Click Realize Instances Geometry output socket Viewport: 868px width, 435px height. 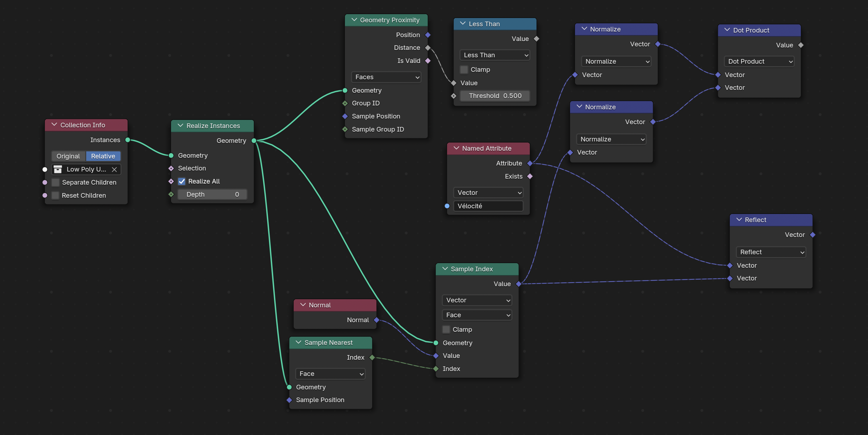(x=254, y=141)
